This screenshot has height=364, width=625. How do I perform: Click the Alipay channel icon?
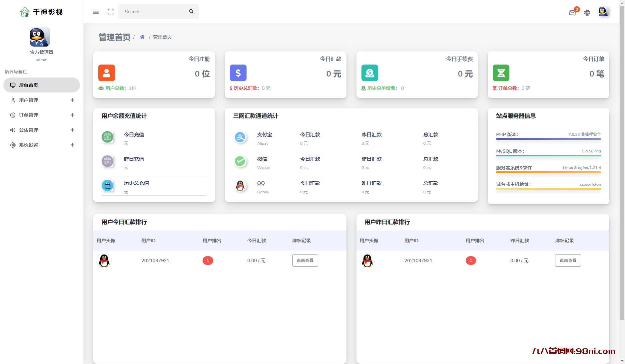(x=240, y=137)
